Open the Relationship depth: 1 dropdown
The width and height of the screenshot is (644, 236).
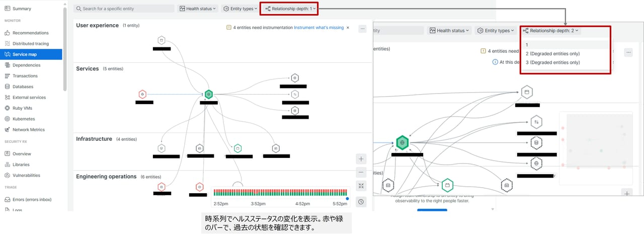(289, 9)
